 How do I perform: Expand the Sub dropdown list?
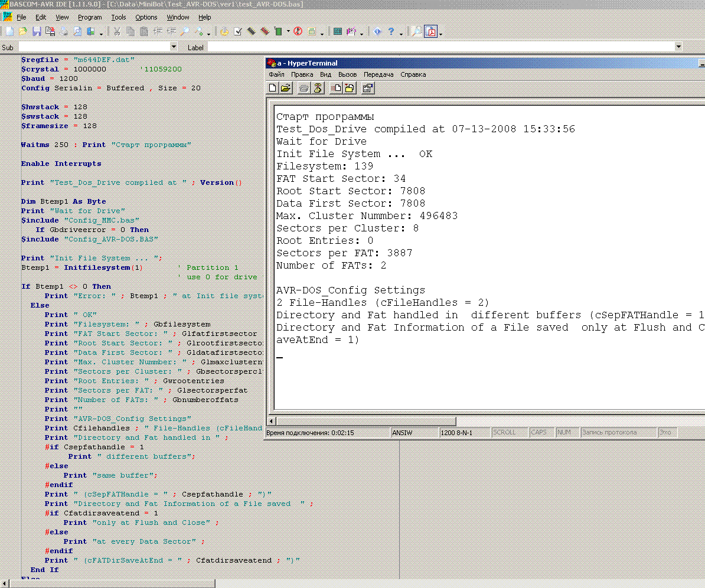coord(174,47)
